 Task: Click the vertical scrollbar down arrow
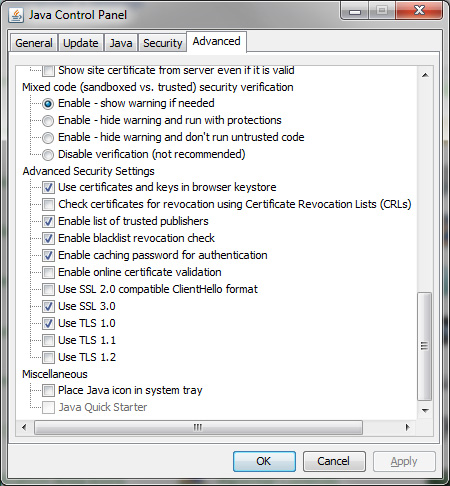click(x=425, y=410)
